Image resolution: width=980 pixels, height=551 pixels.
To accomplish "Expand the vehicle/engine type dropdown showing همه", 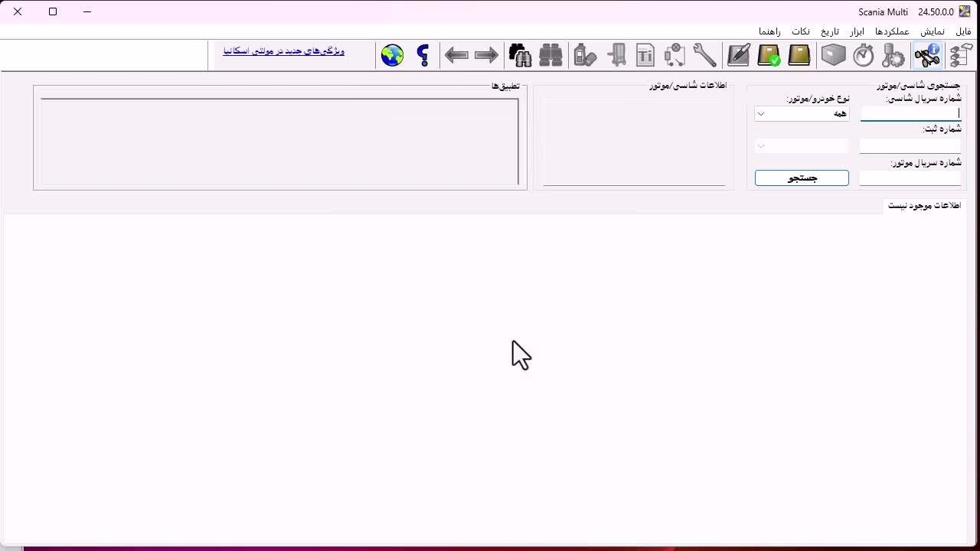I will [802, 114].
